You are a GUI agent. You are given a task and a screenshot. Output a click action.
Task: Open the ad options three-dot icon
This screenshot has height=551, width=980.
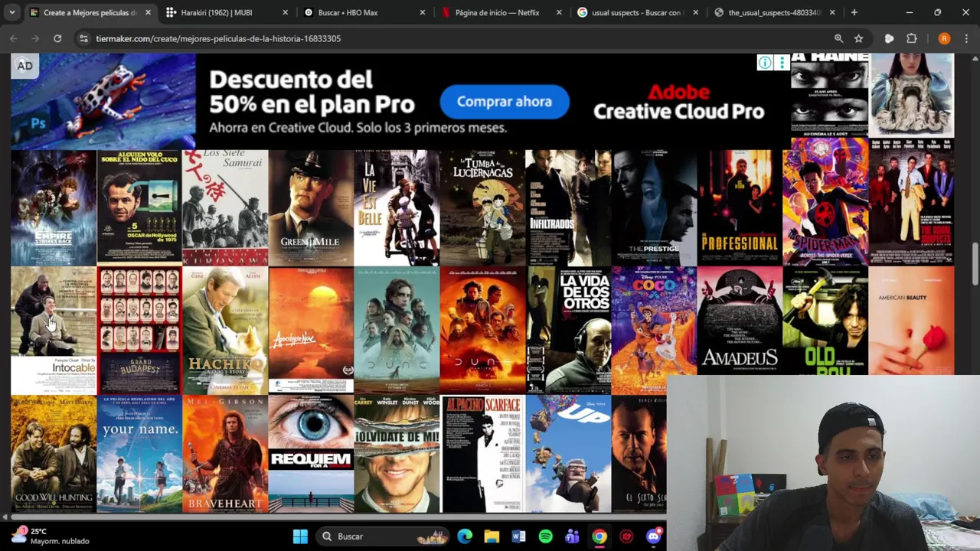pos(781,63)
